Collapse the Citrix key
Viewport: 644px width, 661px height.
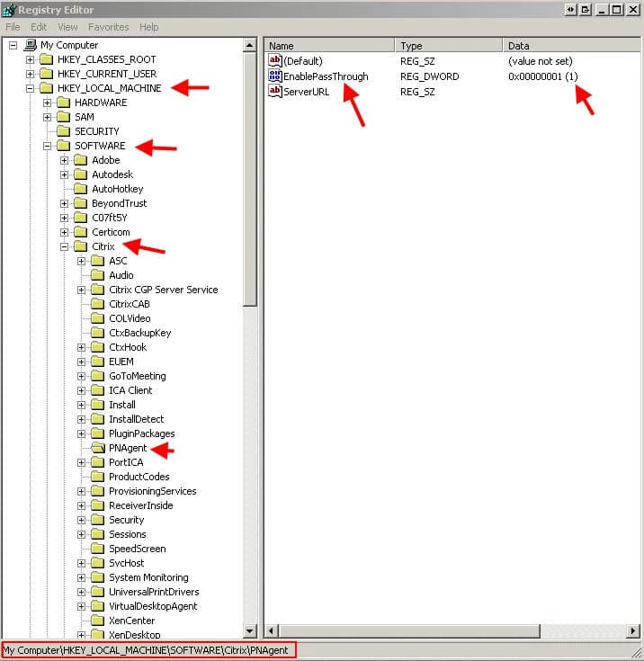pyautogui.click(x=64, y=246)
